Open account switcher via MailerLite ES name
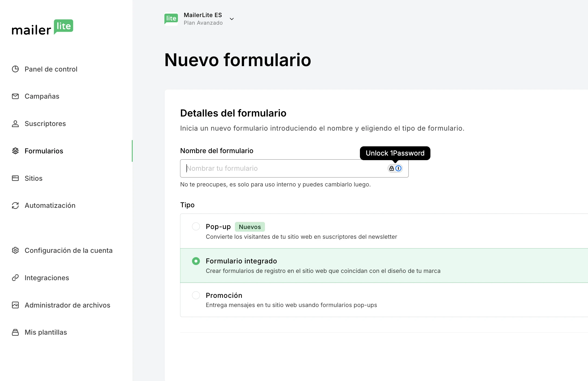Viewport: 588px width, 381px height. 203,15
